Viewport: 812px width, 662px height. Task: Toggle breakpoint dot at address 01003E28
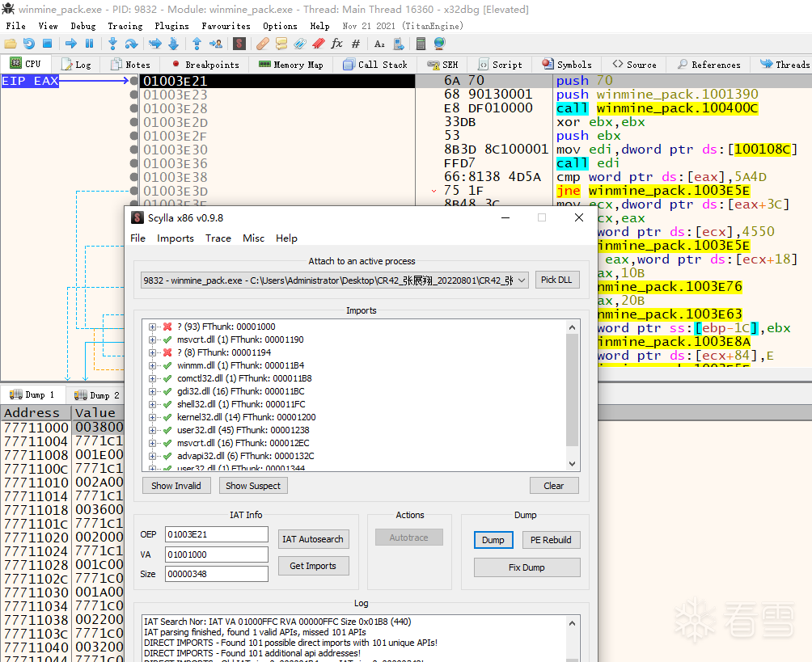point(134,108)
